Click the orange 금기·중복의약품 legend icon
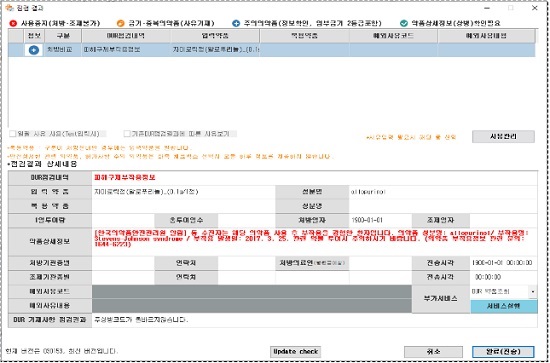The height and width of the screenshot is (363, 550). point(120,23)
